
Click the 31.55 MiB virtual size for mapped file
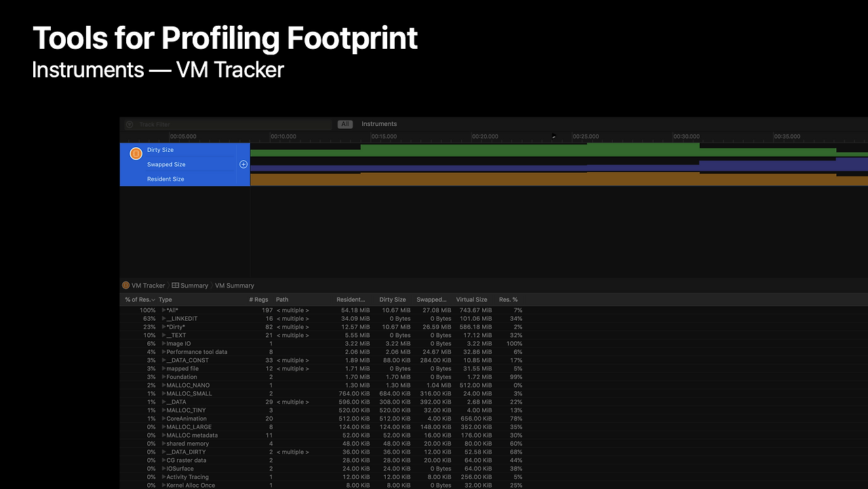pyautogui.click(x=477, y=369)
